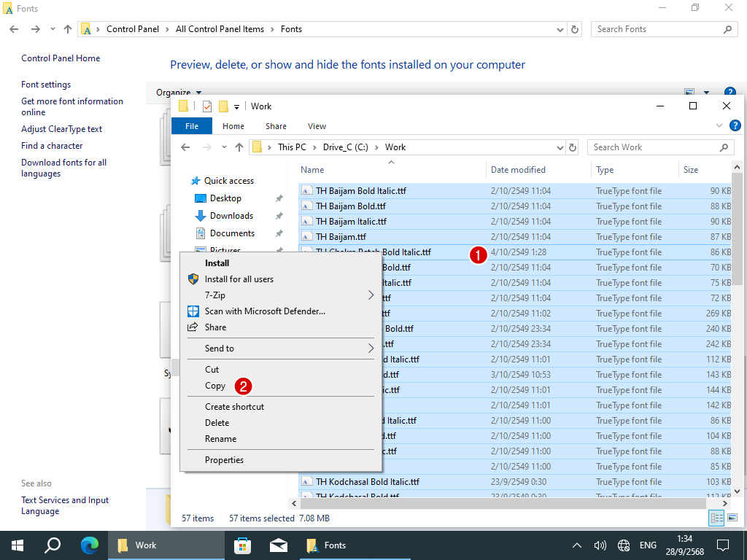Click the refresh button beside Work address bar

click(573, 147)
